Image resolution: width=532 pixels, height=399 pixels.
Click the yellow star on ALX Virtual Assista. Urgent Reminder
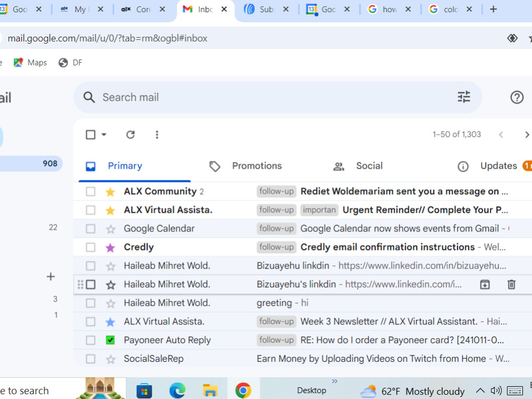(x=110, y=210)
